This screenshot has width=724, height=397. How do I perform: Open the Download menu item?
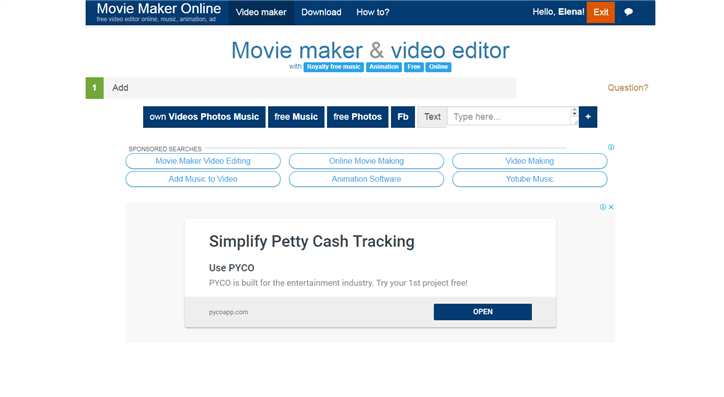(x=321, y=12)
